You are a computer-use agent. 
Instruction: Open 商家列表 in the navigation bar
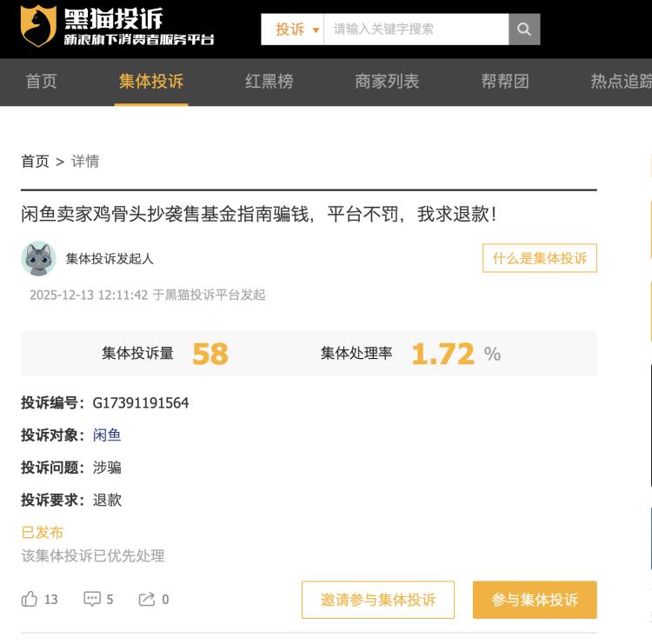(387, 81)
